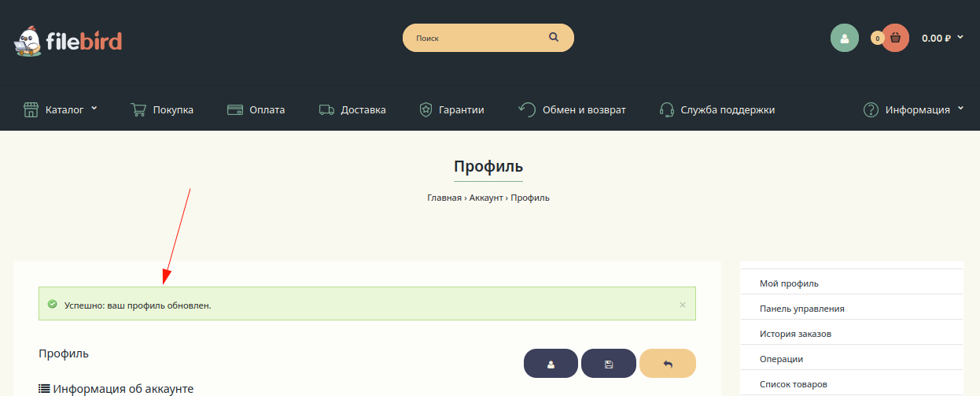
Task: Click the filebird logo
Action: (68, 40)
